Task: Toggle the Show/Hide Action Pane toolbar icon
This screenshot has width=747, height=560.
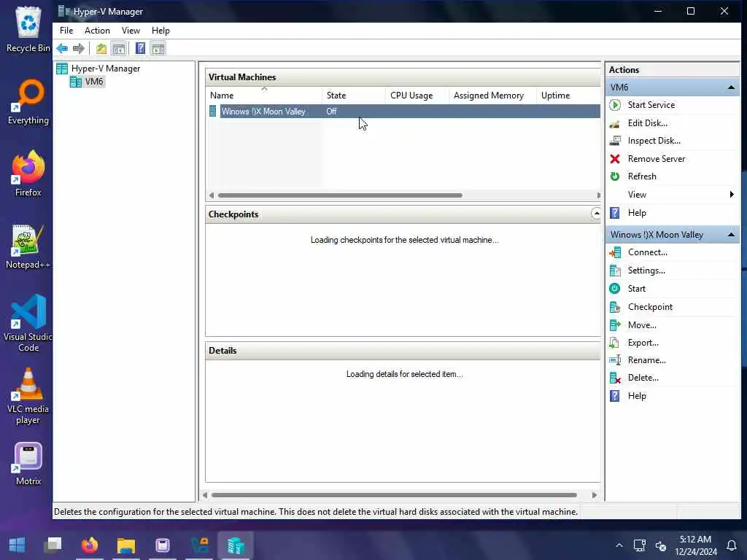Action: click(x=158, y=48)
